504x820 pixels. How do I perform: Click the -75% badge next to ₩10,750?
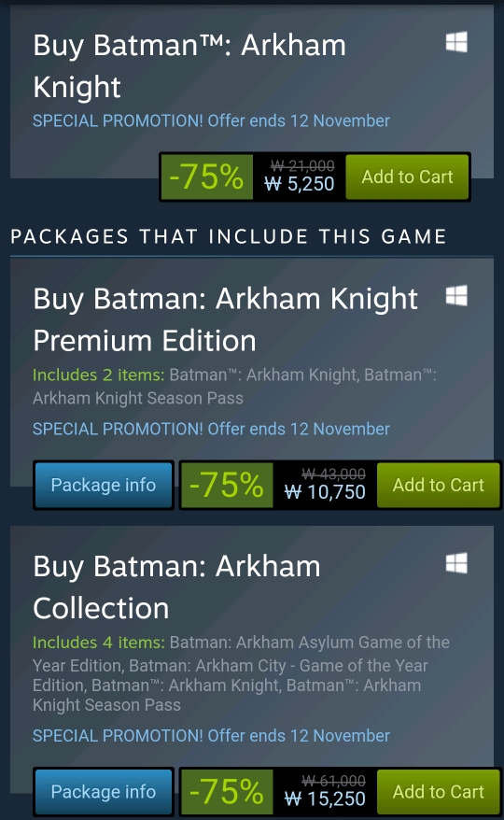click(x=227, y=485)
